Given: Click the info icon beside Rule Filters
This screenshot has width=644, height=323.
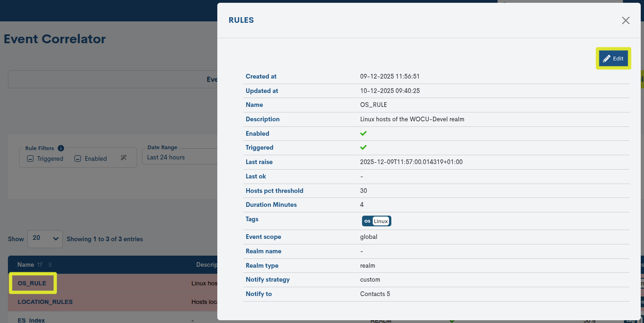Looking at the screenshot, I should (x=61, y=148).
